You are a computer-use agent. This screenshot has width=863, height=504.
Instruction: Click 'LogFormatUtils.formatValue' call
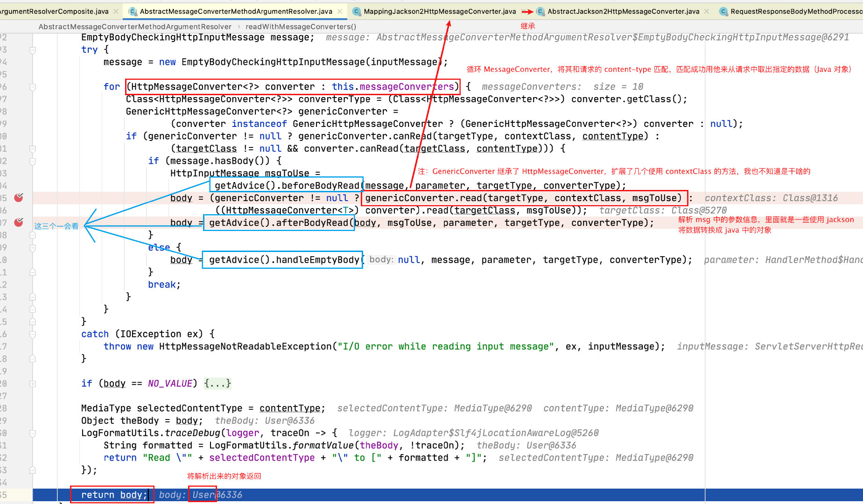click(281, 446)
